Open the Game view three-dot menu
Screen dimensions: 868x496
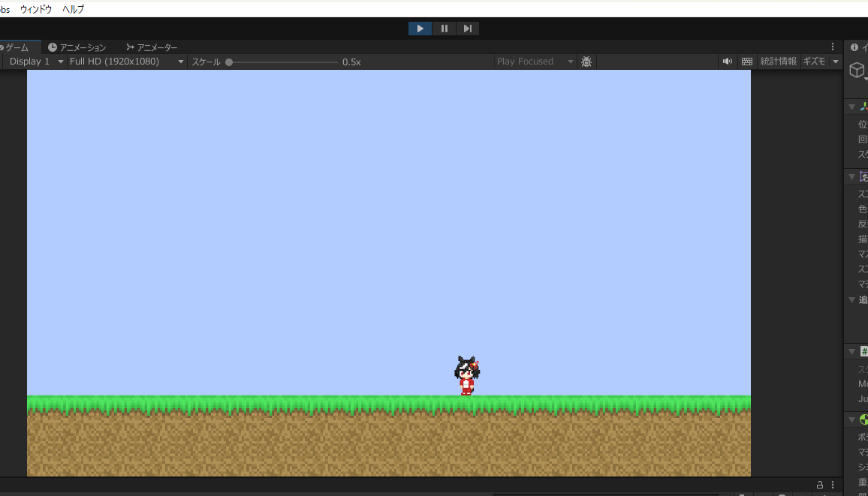click(833, 47)
